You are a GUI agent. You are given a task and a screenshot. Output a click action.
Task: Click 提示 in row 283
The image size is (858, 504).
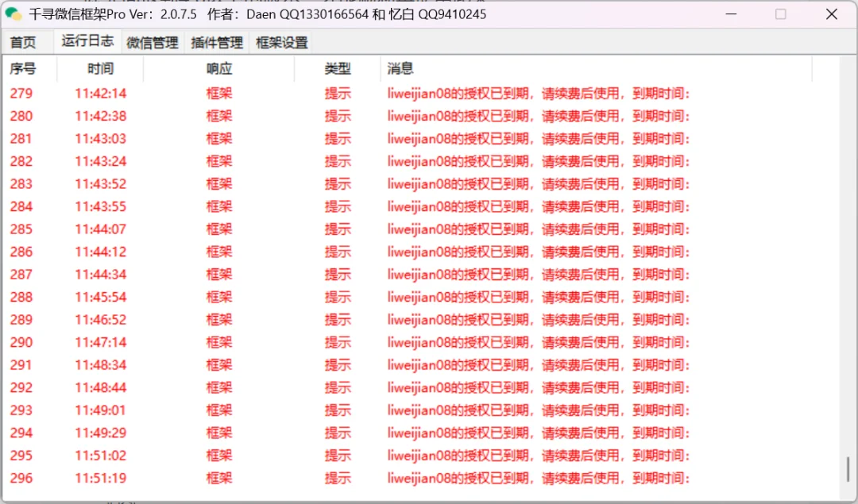(338, 183)
